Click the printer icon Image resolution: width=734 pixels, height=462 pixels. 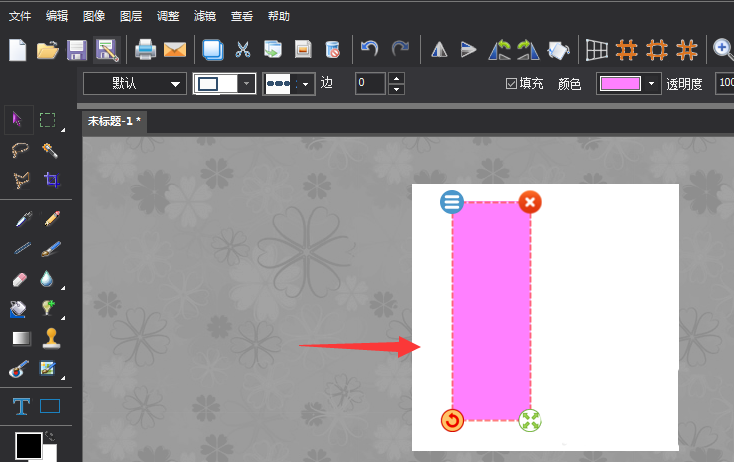click(146, 50)
